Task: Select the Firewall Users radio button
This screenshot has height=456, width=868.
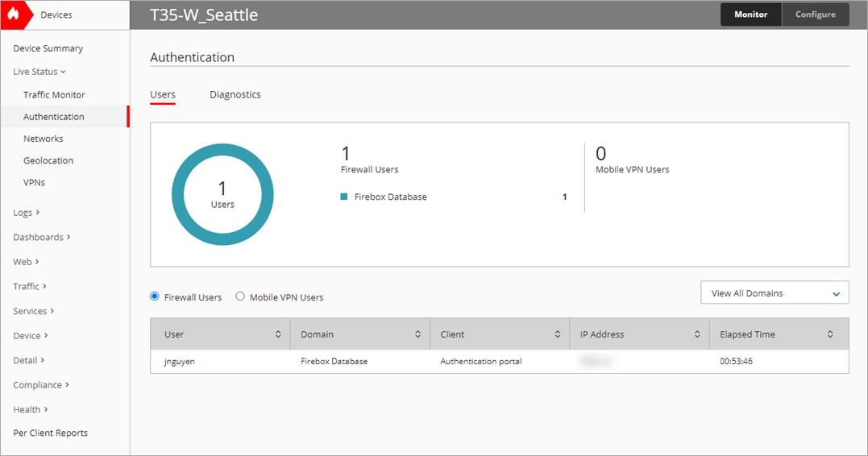Action: tap(155, 296)
